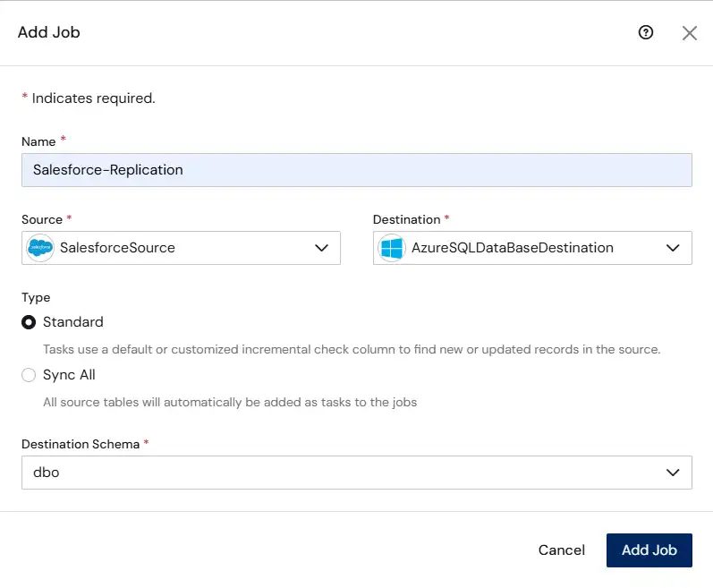Click the Destination field label
Screen dimensions: 713x588
click(406, 219)
